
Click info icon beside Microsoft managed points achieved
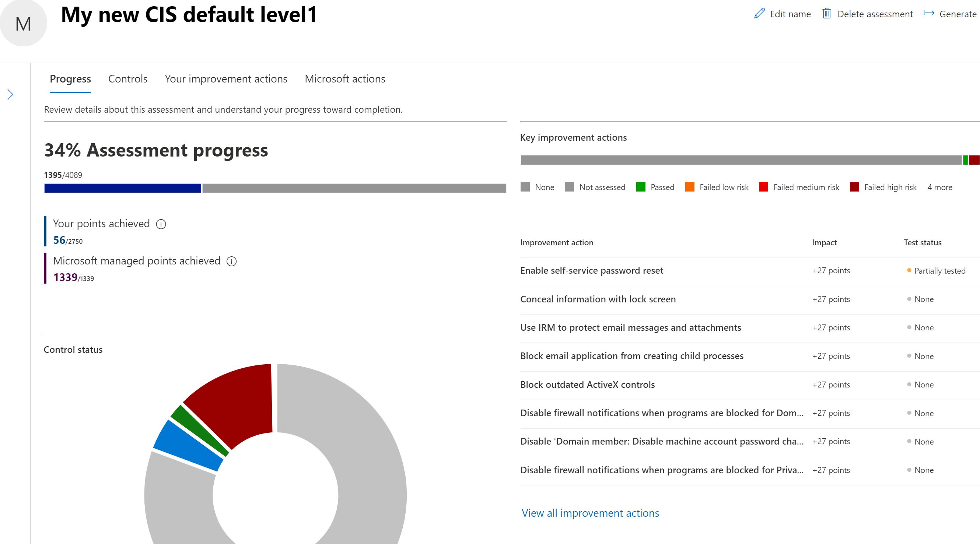pyautogui.click(x=231, y=262)
